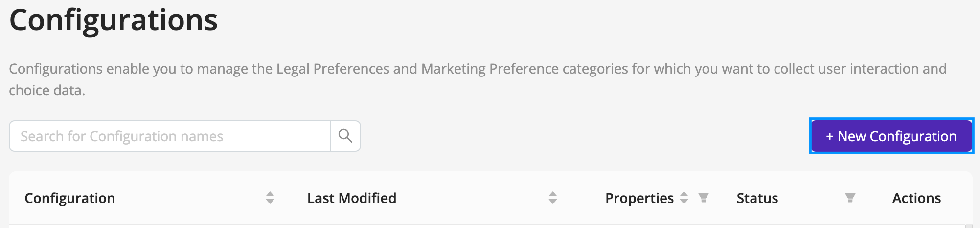Sort Properties ascending with the up arrow
The height and width of the screenshot is (228, 980).
tap(684, 194)
